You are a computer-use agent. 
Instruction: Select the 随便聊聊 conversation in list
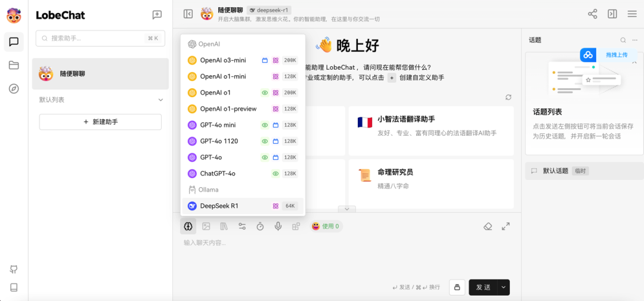(100, 74)
